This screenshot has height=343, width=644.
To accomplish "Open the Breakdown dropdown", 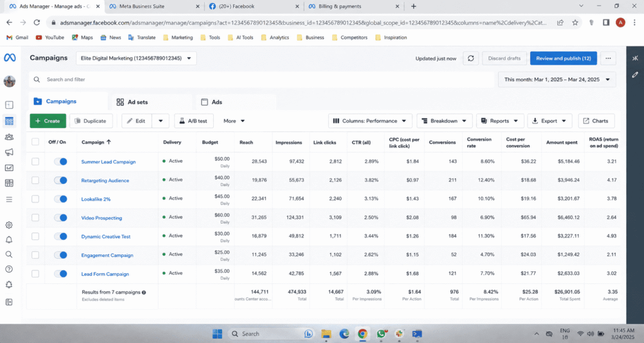I will point(445,121).
